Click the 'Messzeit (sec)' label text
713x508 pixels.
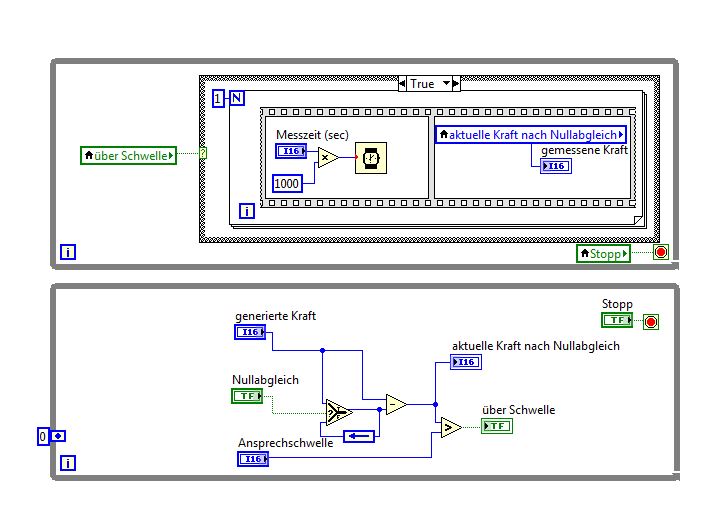(x=312, y=135)
